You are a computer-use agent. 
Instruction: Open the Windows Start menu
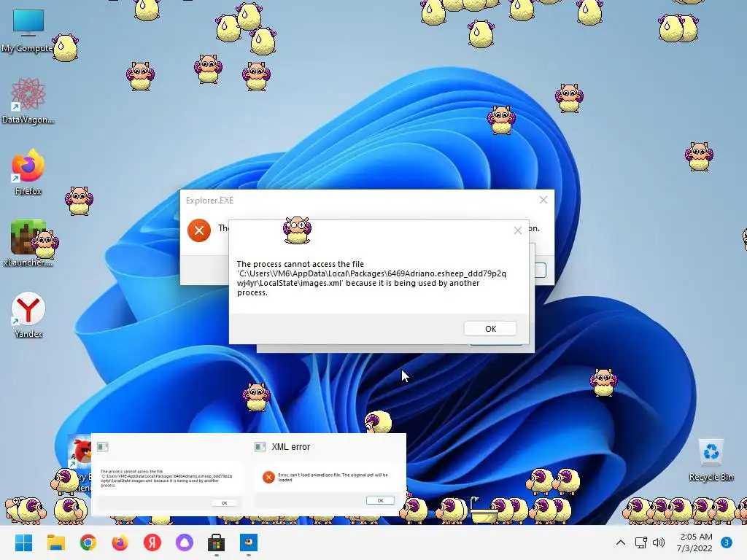pos(23,542)
